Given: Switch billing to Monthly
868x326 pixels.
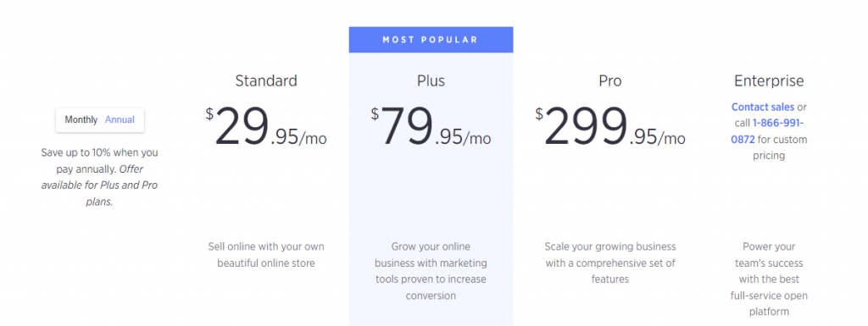Looking at the screenshot, I should 81,120.
